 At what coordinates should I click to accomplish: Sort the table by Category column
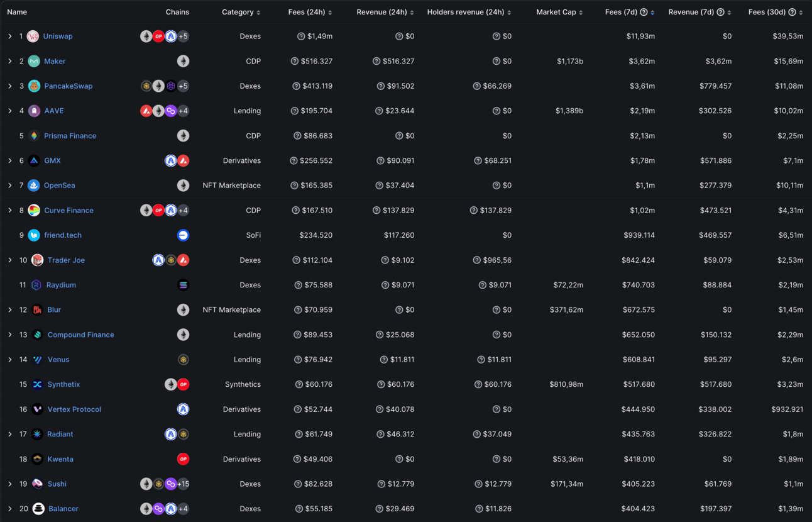(x=241, y=12)
